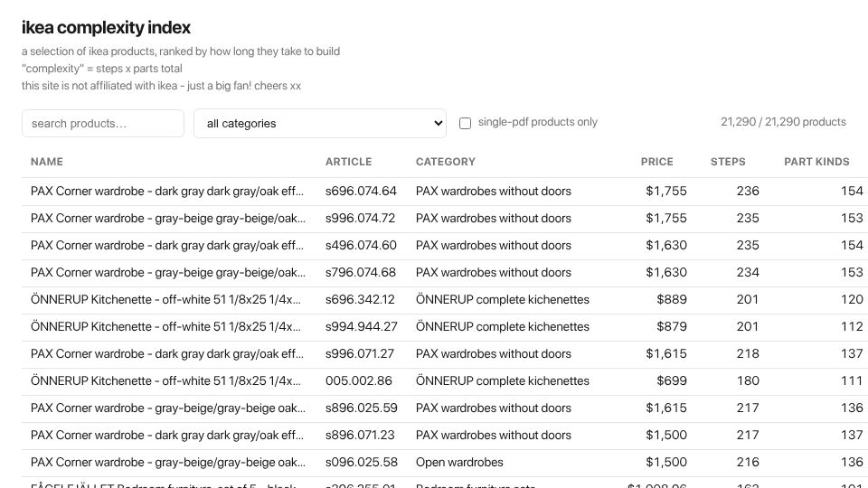Sort by the PART KINDS column header

pos(816,162)
